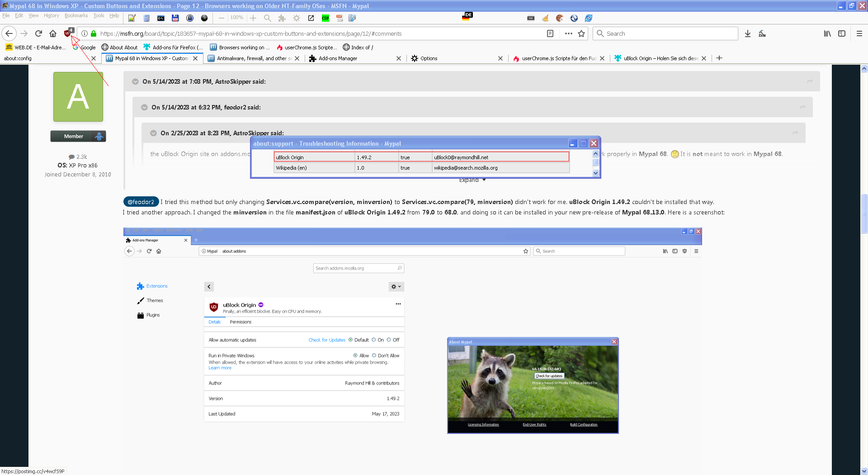This screenshot has width=868, height=475.
Task: Open the Bookmarks menu
Action: pyautogui.click(x=76, y=15)
